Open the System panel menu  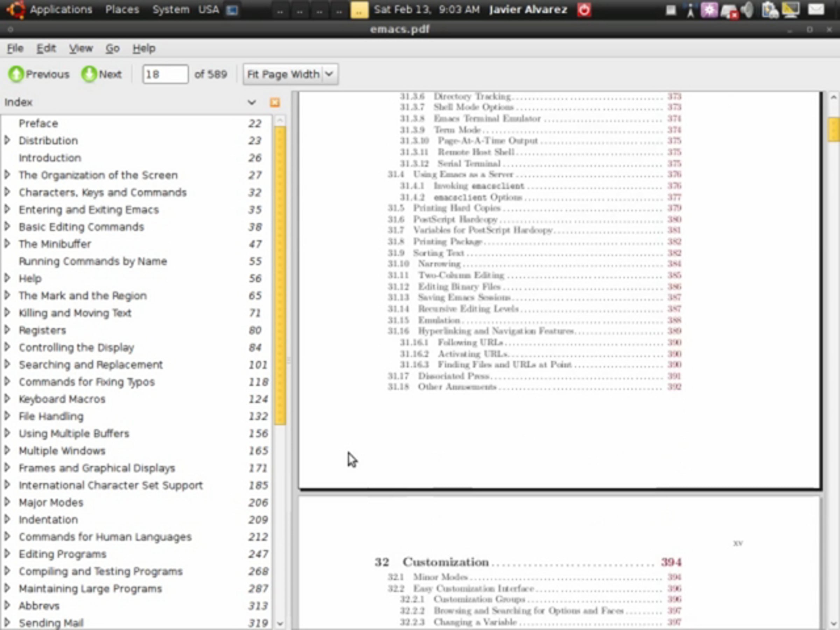[171, 9]
